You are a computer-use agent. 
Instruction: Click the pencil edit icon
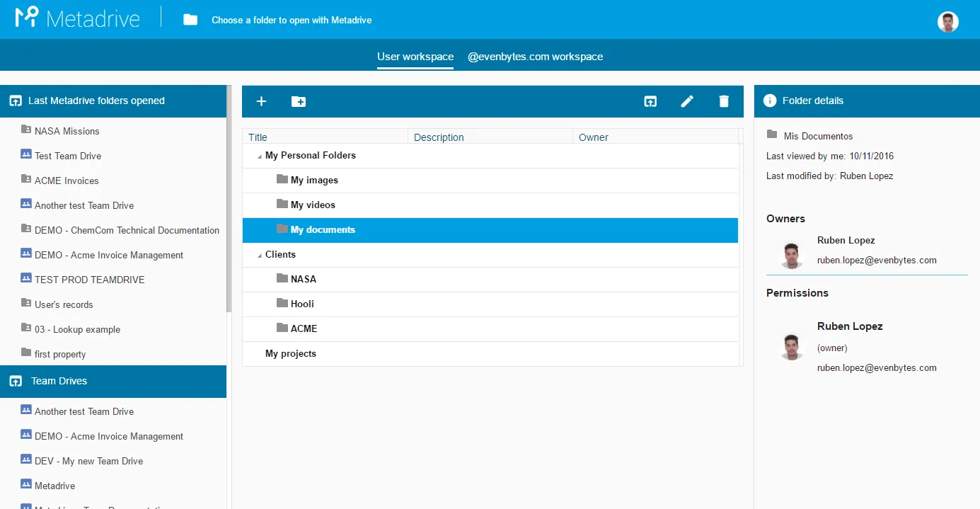(687, 101)
